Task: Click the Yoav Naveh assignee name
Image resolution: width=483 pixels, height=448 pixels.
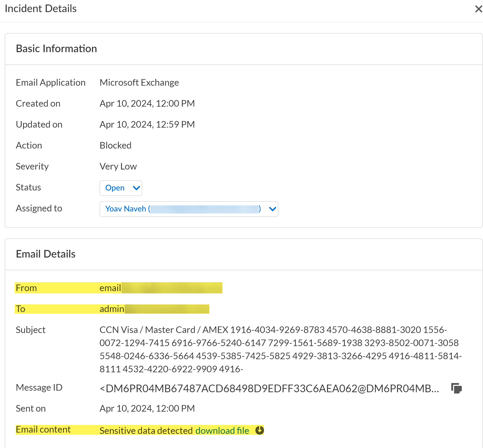Action: 126,209
